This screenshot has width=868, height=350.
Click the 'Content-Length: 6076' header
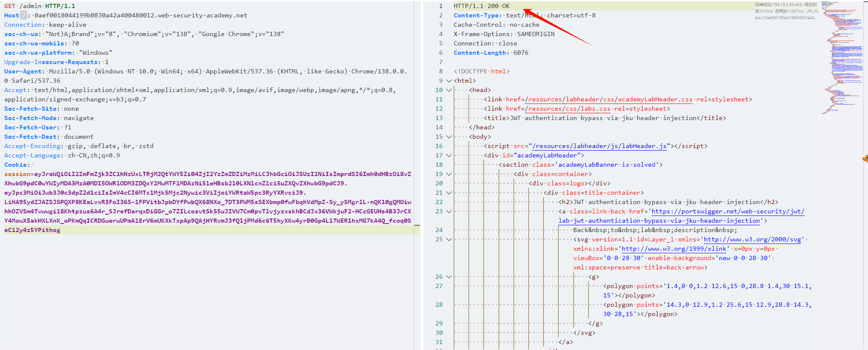pyautogui.click(x=491, y=53)
